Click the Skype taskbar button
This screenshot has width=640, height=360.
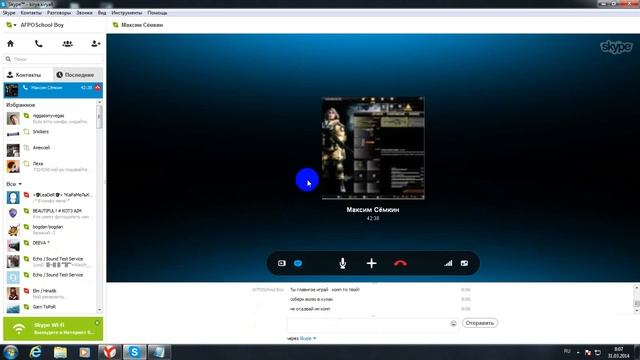tap(134, 352)
